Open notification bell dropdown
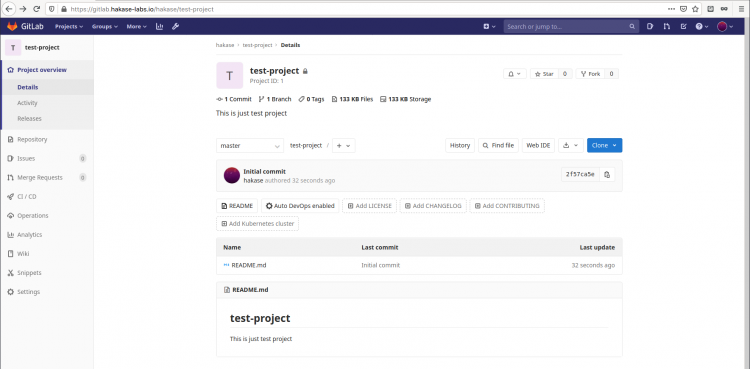Screen dimensions: 750x369 (x=515, y=74)
